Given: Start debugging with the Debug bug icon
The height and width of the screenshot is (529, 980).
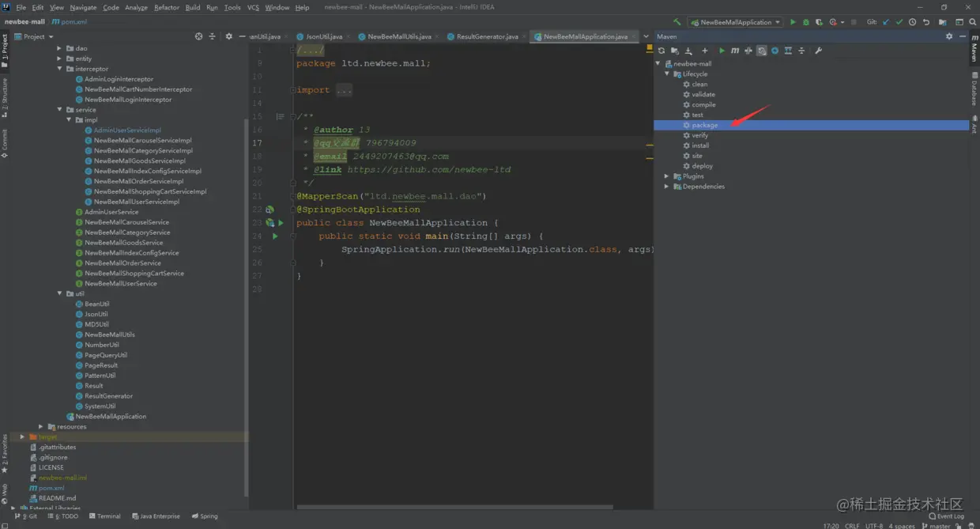Looking at the screenshot, I should click(806, 22).
